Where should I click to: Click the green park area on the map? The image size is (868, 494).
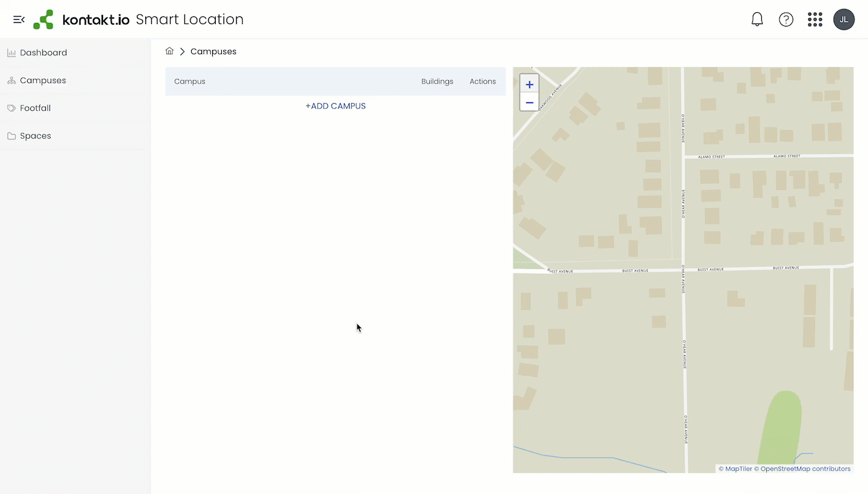(781, 428)
